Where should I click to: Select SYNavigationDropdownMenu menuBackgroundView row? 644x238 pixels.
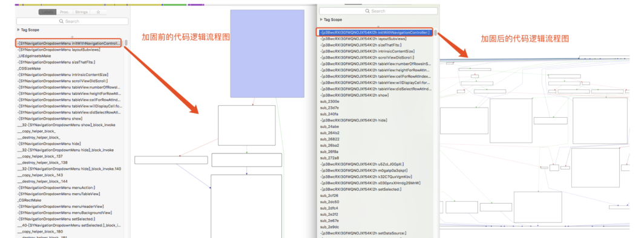[x=64, y=213]
